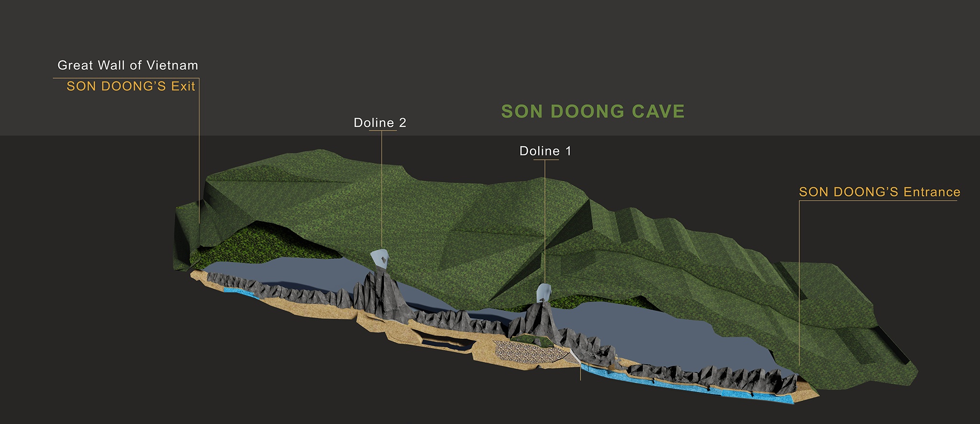
Task: Click the Doline 2 skylight opening
Action: [x=380, y=259]
